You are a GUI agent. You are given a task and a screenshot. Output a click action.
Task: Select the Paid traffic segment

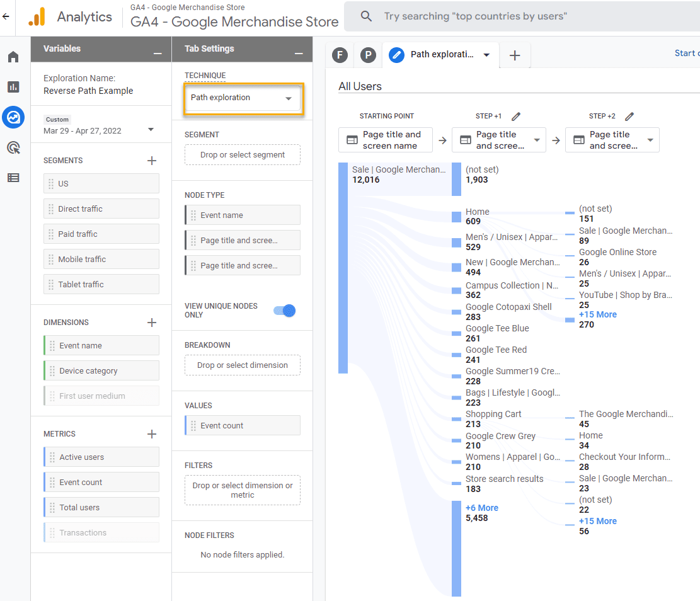point(101,234)
